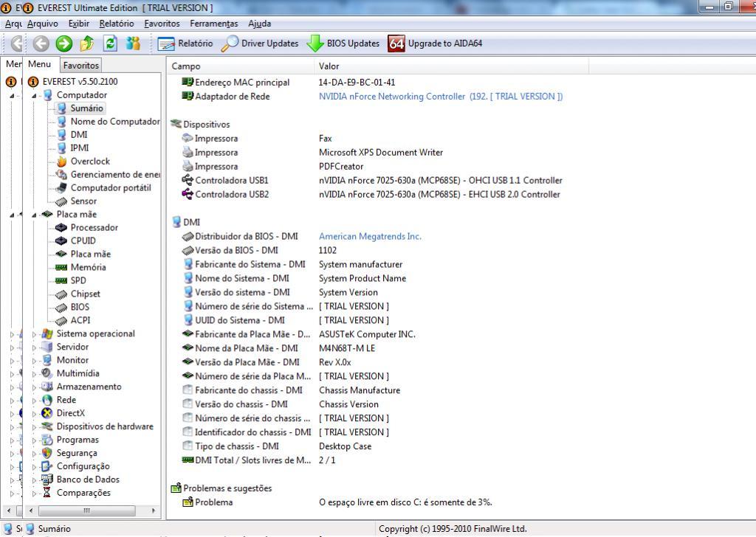Click the tree scrollbar right arrow
The width and height of the screenshot is (756, 537).
click(x=154, y=510)
